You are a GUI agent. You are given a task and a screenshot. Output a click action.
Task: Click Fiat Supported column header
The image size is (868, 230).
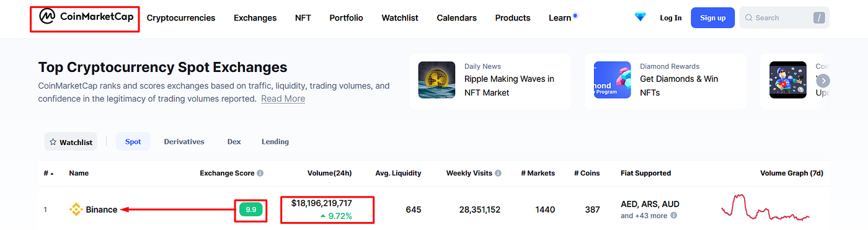point(645,174)
